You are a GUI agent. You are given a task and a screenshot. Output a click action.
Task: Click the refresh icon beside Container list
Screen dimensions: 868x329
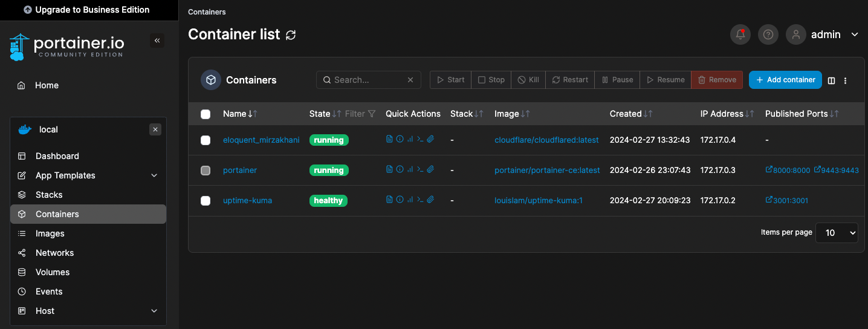point(291,35)
